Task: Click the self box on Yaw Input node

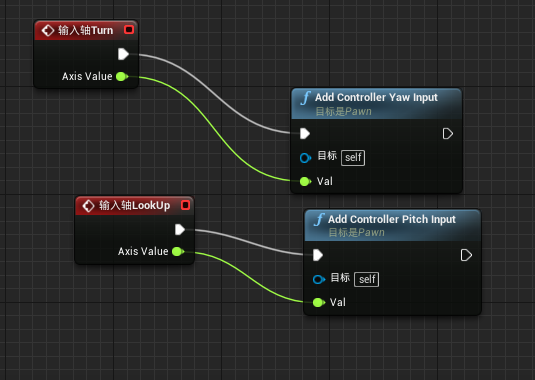Action: (353, 158)
